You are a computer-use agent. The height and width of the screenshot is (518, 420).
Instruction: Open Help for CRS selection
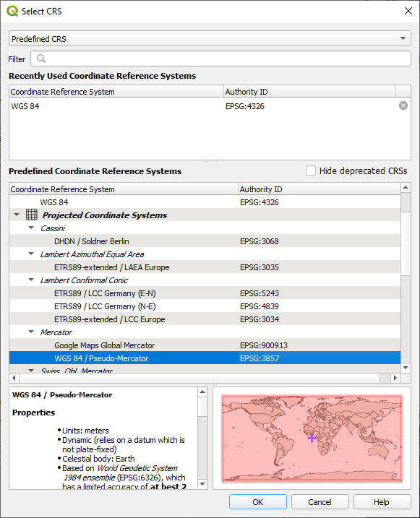pos(382,502)
